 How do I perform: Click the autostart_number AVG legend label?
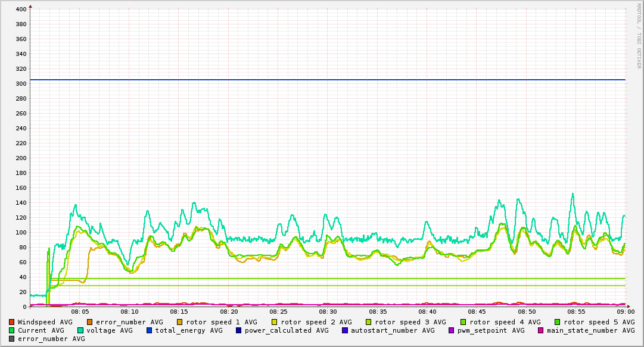pos(393,330)
